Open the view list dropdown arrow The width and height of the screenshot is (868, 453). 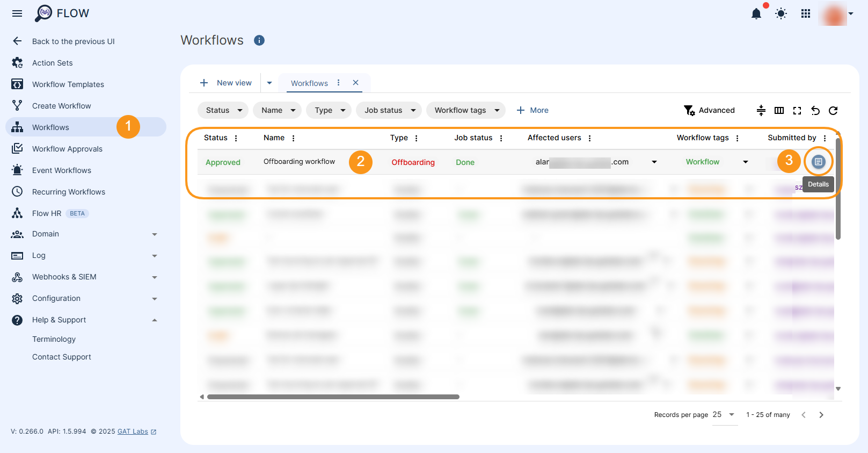point(269,83)
